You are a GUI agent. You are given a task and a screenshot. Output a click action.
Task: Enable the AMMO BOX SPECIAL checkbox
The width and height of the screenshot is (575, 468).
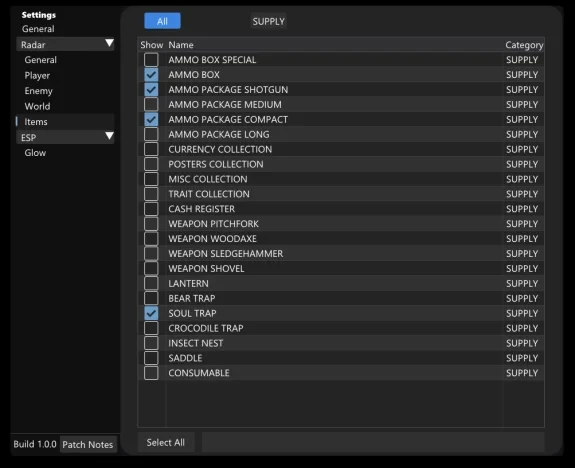pyautogui.click(x=151, y=60)
